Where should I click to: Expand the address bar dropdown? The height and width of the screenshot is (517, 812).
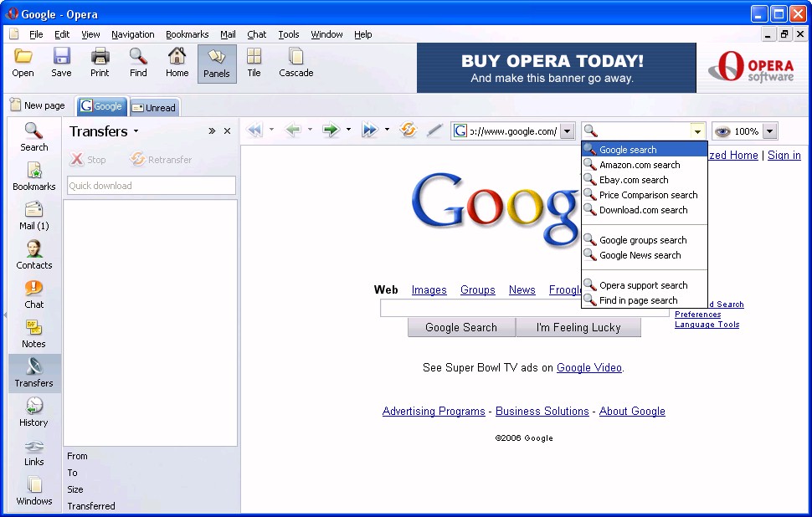pos(567,131)
